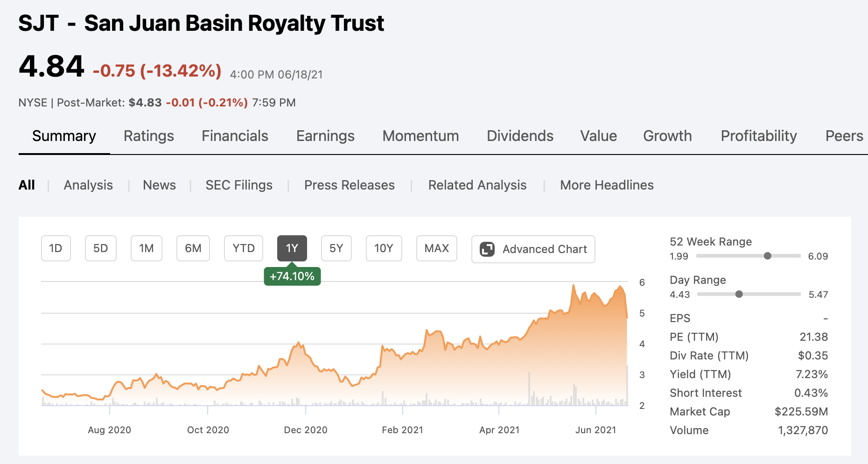The image size is (868, 464).
Task: Click the 52 Week Range slider handle
Action: tap(767, 256)
